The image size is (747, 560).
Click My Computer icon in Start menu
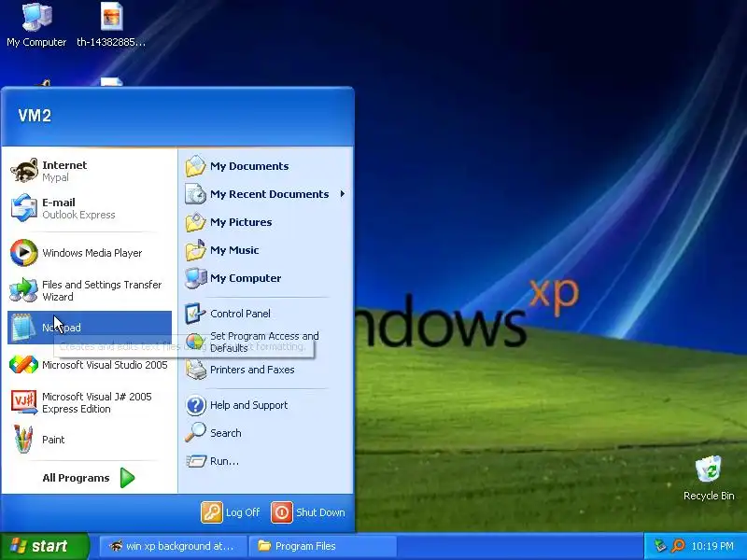pos(195,278)
